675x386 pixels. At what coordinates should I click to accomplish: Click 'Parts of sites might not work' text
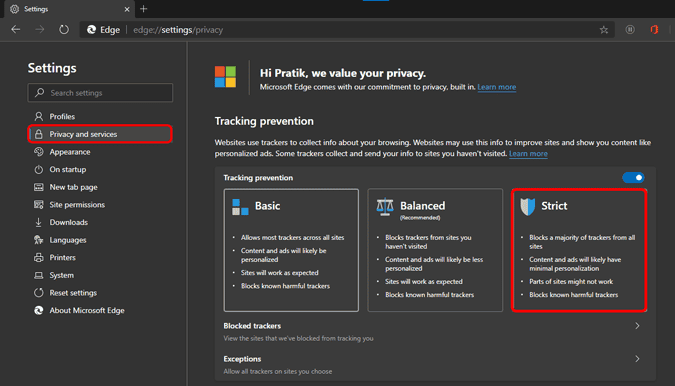click(571, 281)
